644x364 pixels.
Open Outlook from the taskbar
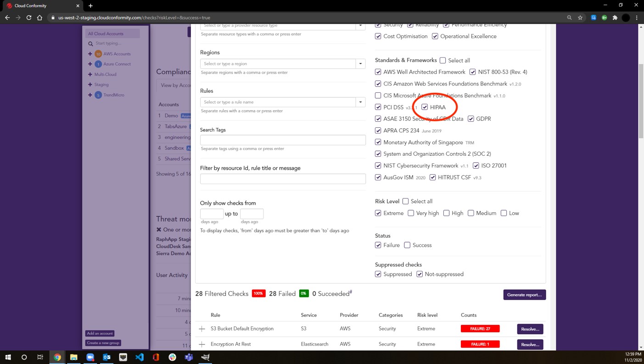(106, 357)
